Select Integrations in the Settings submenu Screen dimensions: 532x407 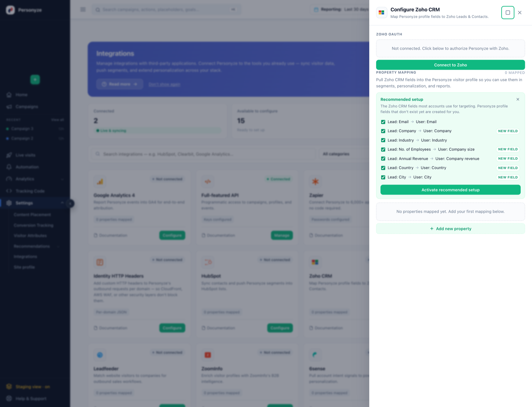tap(25, 257)
